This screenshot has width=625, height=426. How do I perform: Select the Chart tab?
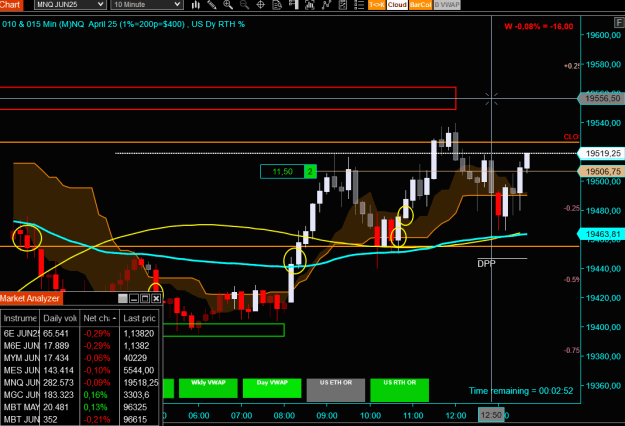pos(11,5)
